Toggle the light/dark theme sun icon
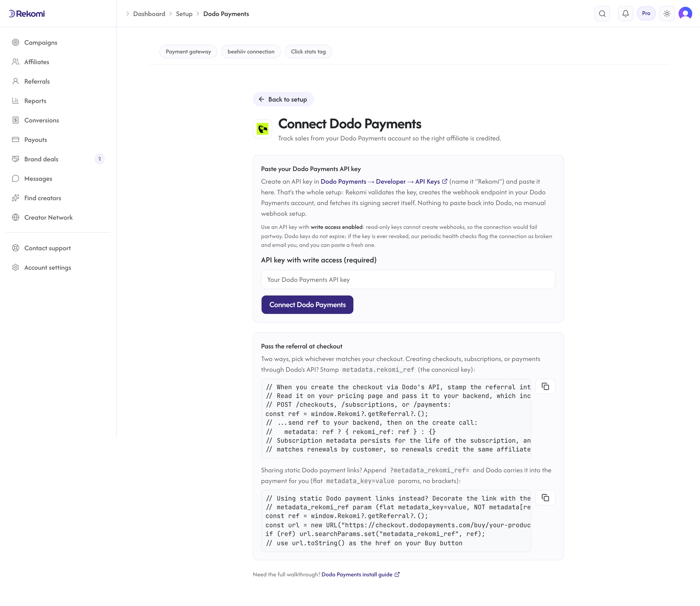Viewport: 700px width, 606px height. click(x=666, y=14)
